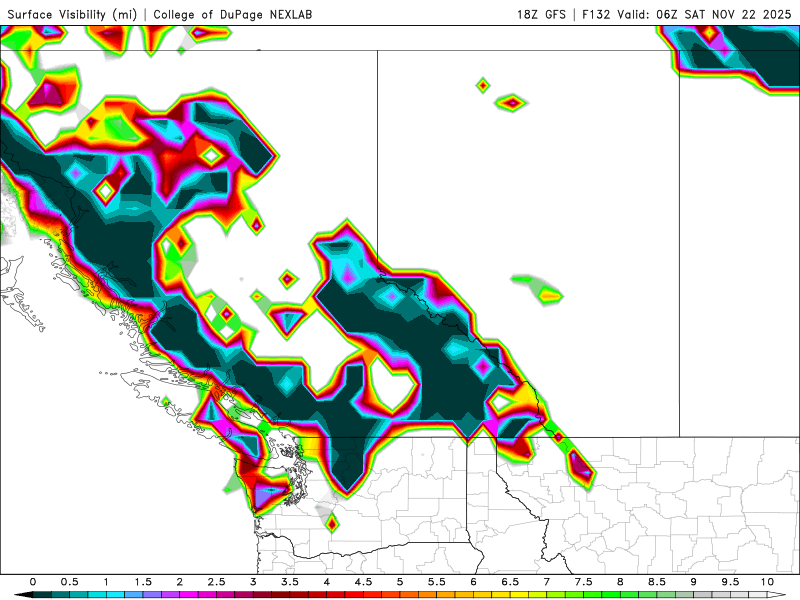The image size is (800, 600).
Task: Click the "6" label on the color scale
Action: tap(473, 582)
